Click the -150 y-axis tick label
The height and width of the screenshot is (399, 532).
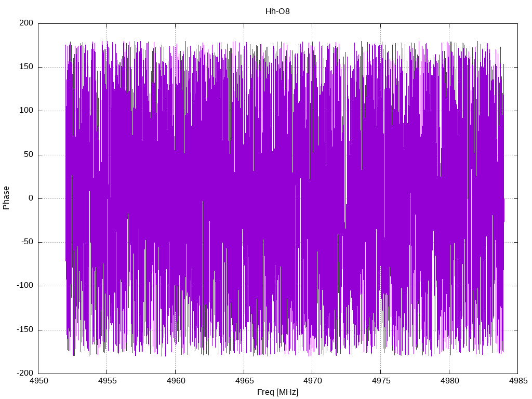25,329
